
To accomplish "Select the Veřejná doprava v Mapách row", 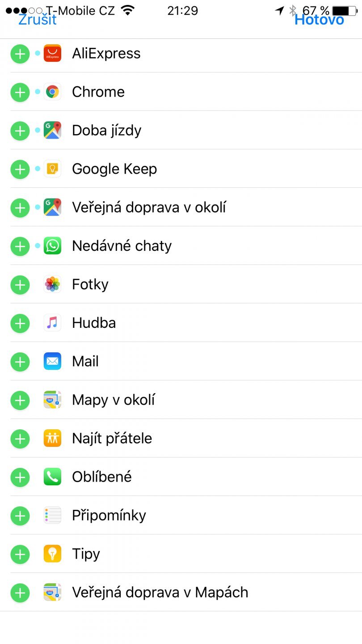I will (x=160, y=592).
